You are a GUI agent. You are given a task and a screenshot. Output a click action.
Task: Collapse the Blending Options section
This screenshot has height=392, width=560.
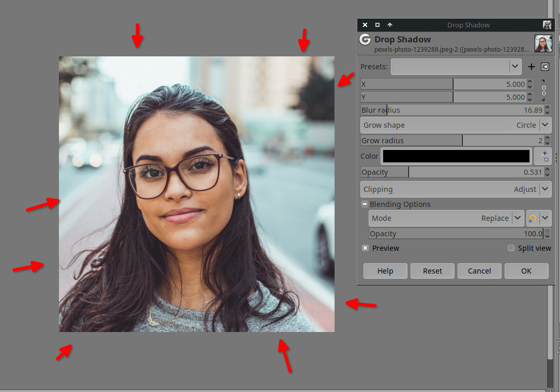click(x=365, y=204)
